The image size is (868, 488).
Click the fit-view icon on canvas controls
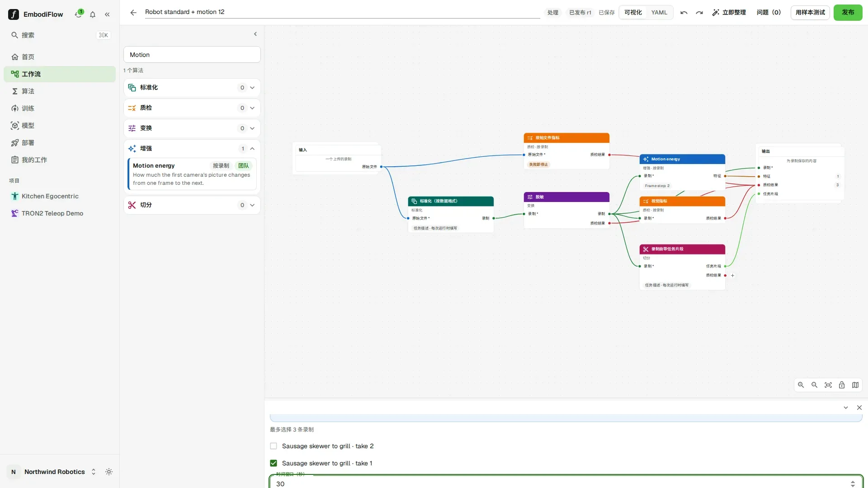[x=828, y=385]
